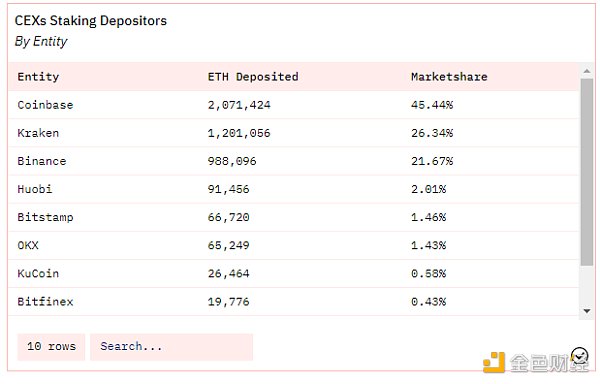This screenshot has height=384, width=600.
Task: Click the Binance entity cell
Action: point(42,161)
